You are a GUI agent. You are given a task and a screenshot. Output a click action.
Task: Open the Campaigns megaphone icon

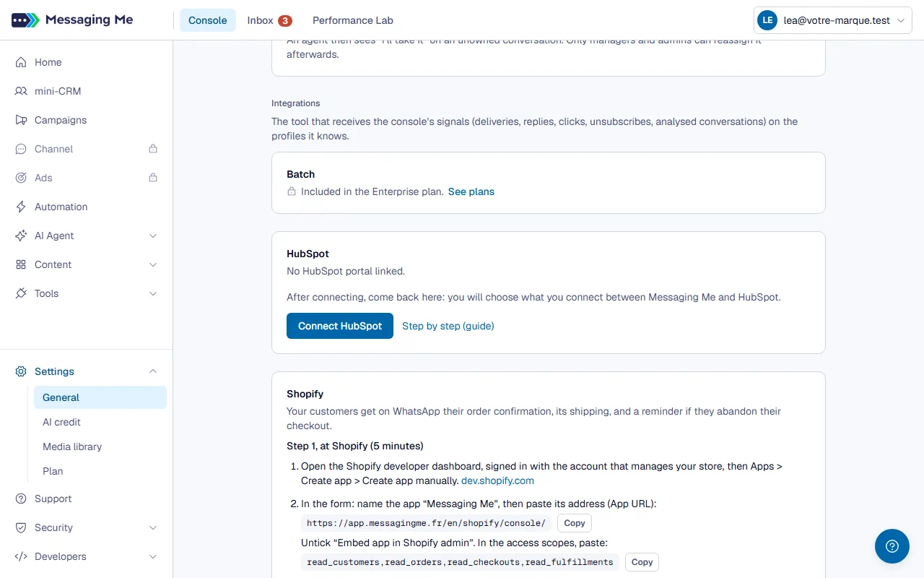pos(21,120)
